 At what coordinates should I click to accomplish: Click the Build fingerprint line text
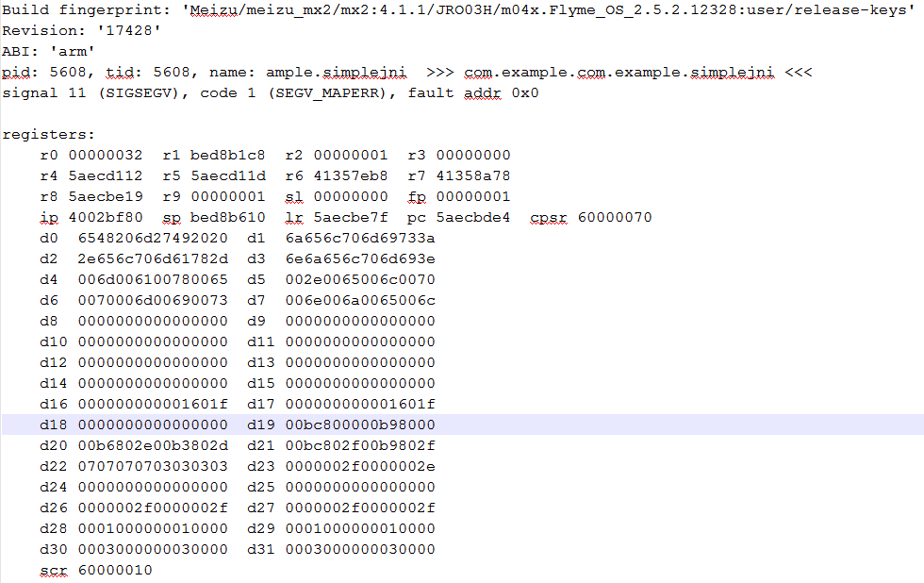(x=458, y=10)
